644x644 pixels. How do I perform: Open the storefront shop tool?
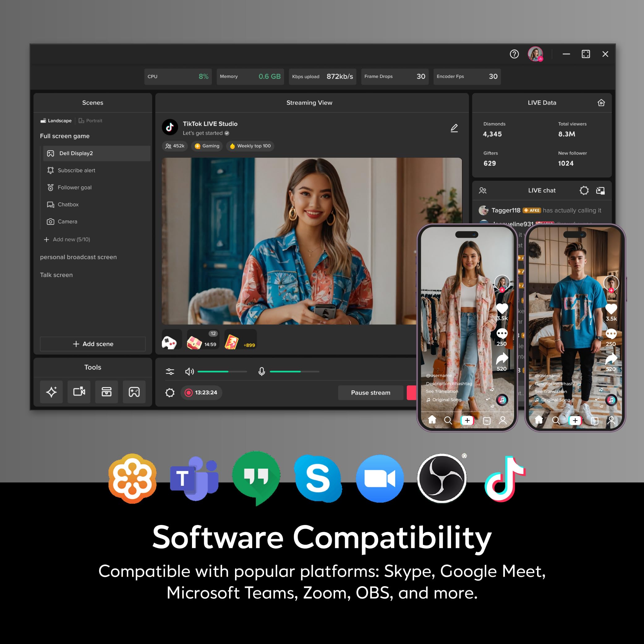[x=107, y=392]
